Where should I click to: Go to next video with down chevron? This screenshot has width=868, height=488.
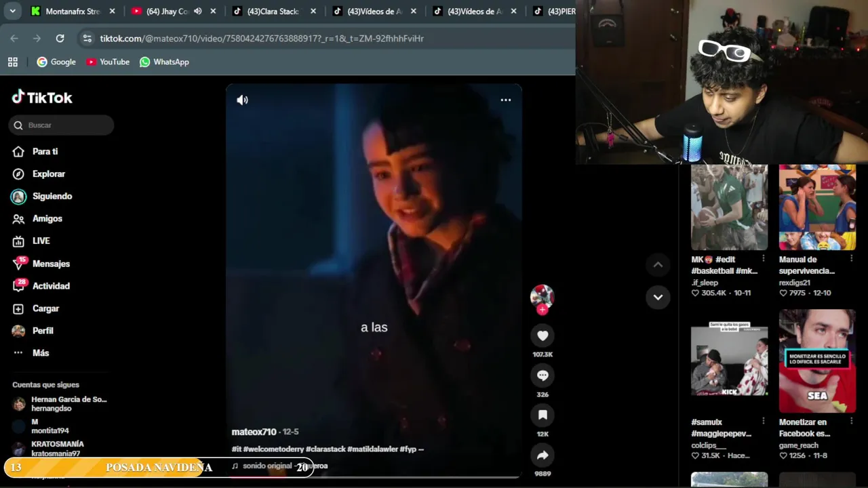[x=658, y=297]
